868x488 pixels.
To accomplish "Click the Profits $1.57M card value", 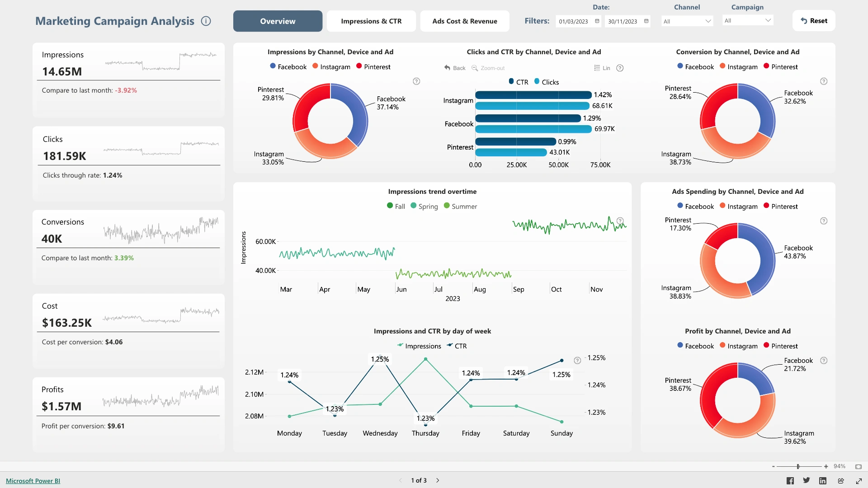I will coord(61,406).
